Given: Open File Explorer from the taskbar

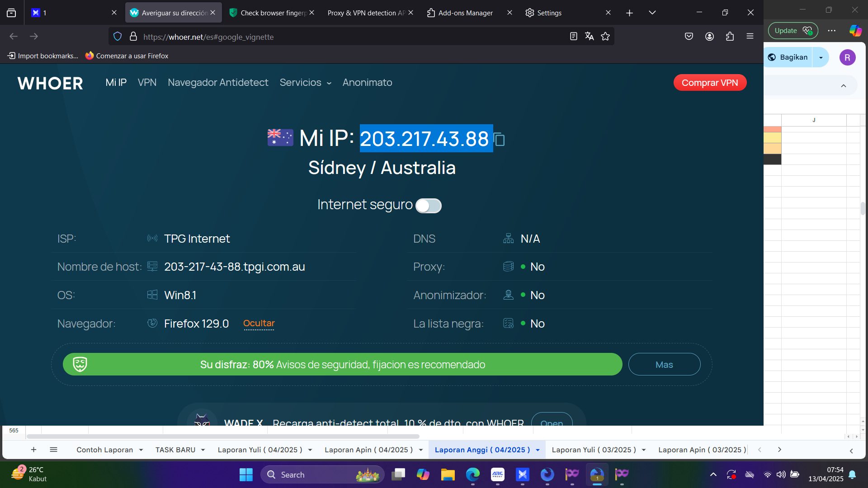Looking at the screenshot, I should coord(448,474).
